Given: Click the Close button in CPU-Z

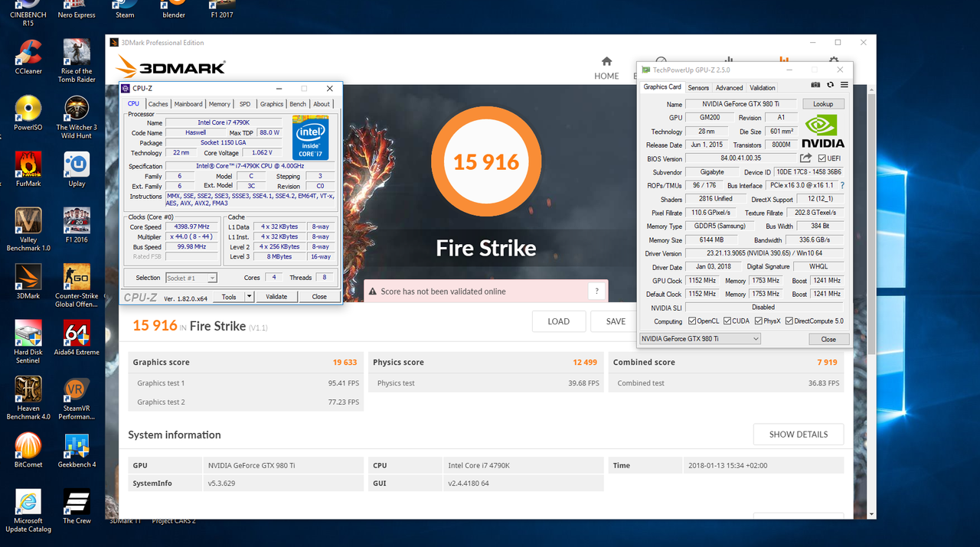Looking at the screenshot, I should coord(319,297).
